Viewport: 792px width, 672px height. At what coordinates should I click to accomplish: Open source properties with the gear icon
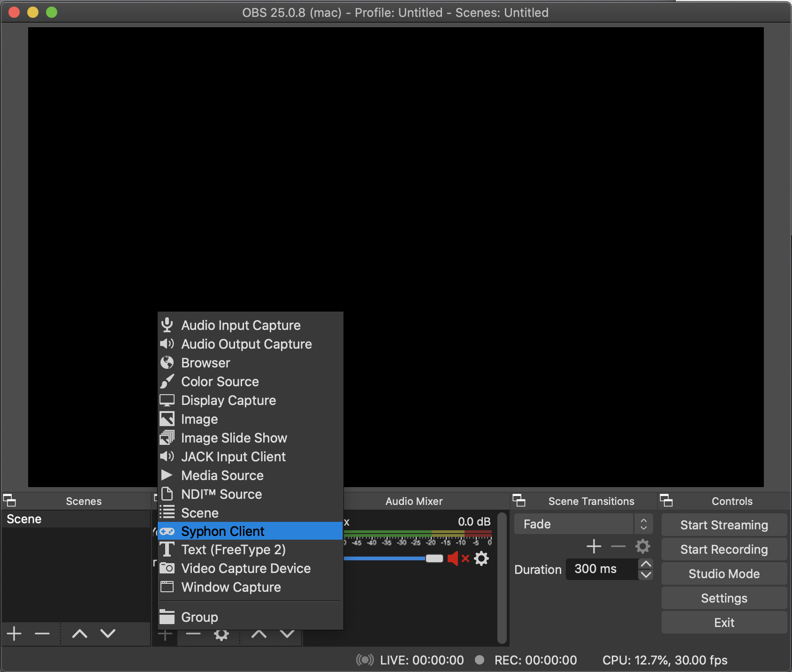221,634
